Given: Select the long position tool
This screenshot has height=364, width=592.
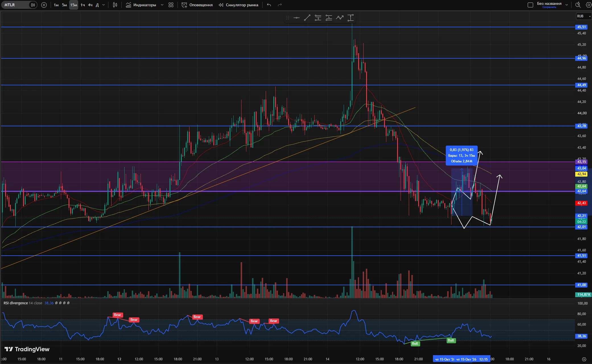Looking at the screenshot, I should [329, 18].
